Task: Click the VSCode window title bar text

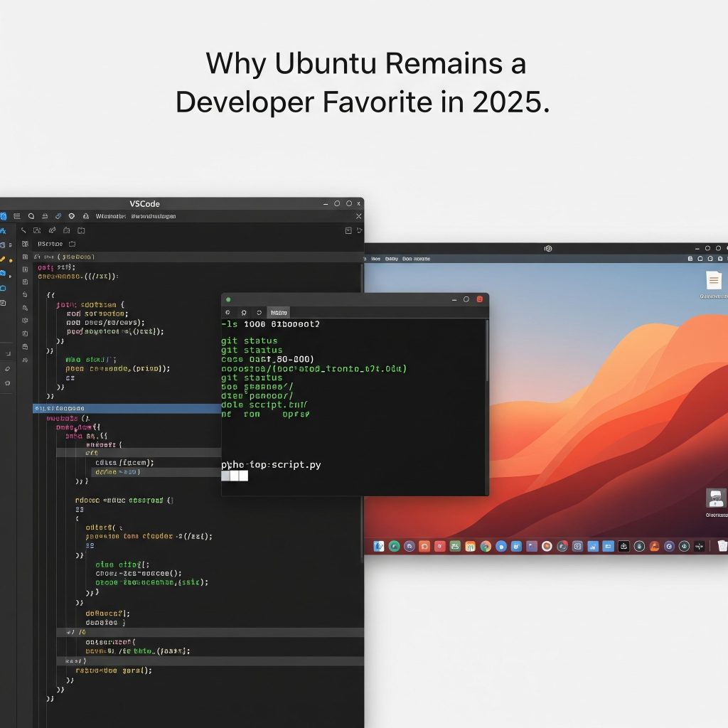Action: click(144, 204)
